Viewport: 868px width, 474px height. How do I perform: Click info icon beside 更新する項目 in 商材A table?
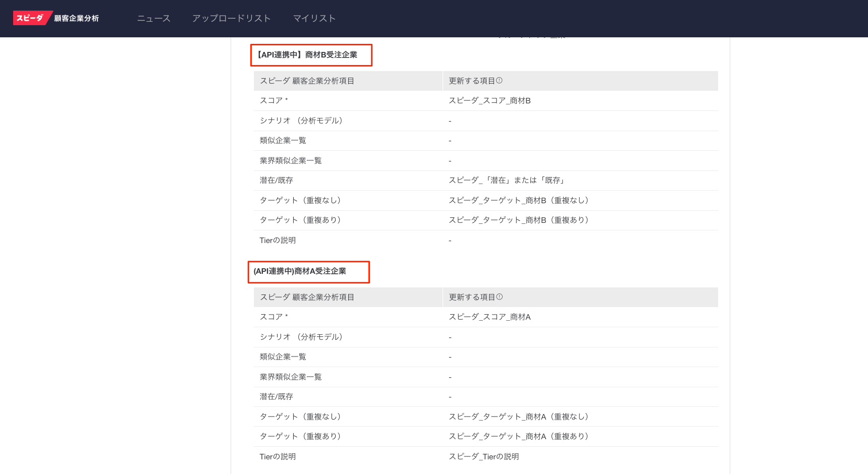pos(499,297)
